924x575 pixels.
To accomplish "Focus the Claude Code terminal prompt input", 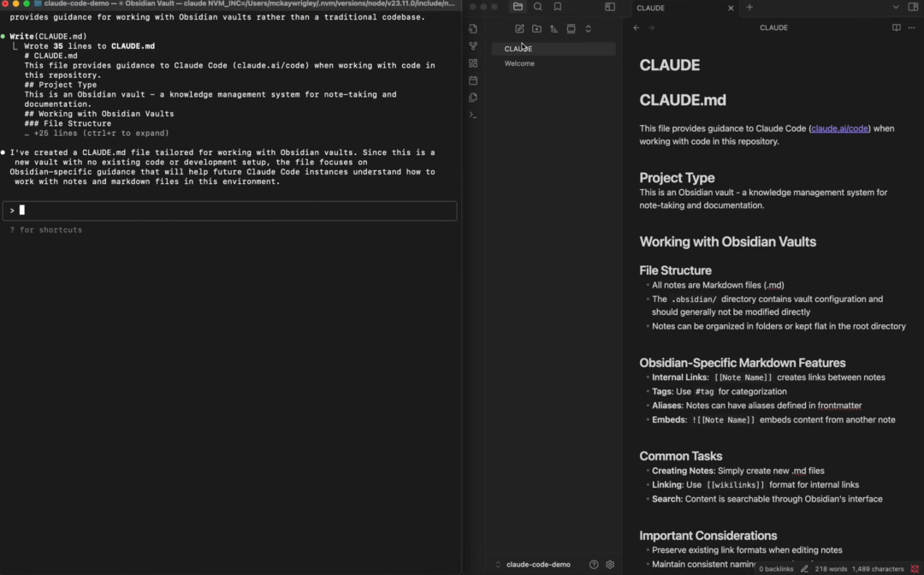I will point(230,210).
